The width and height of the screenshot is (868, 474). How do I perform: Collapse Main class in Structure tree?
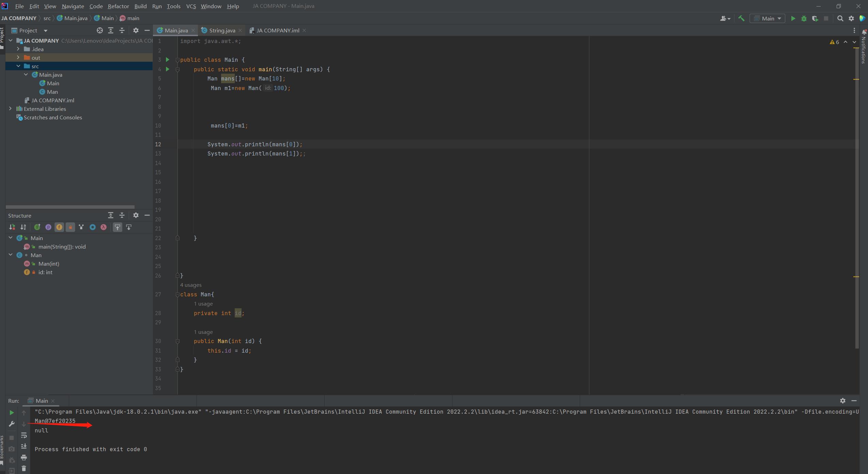(x=11, y=238)
